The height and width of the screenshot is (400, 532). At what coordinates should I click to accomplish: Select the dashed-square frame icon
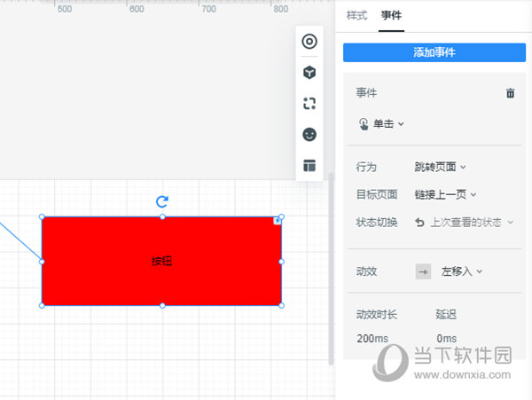click(309, 104)
